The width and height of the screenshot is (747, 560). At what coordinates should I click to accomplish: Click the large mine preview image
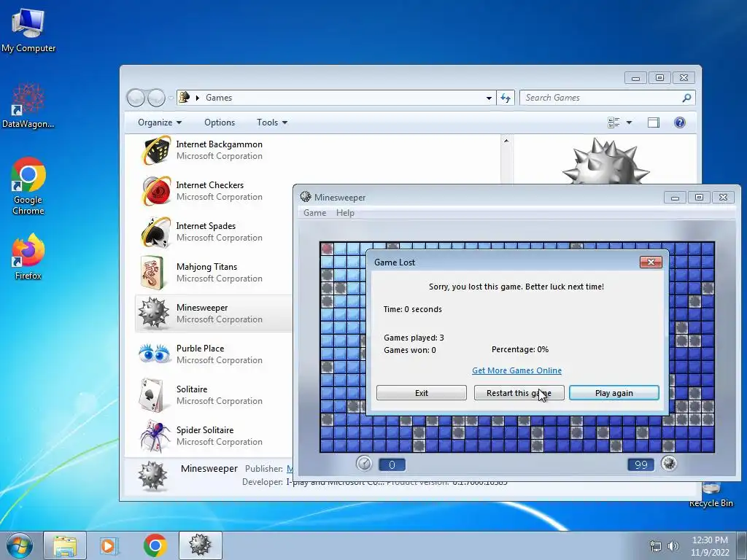(x=606, y=160)
